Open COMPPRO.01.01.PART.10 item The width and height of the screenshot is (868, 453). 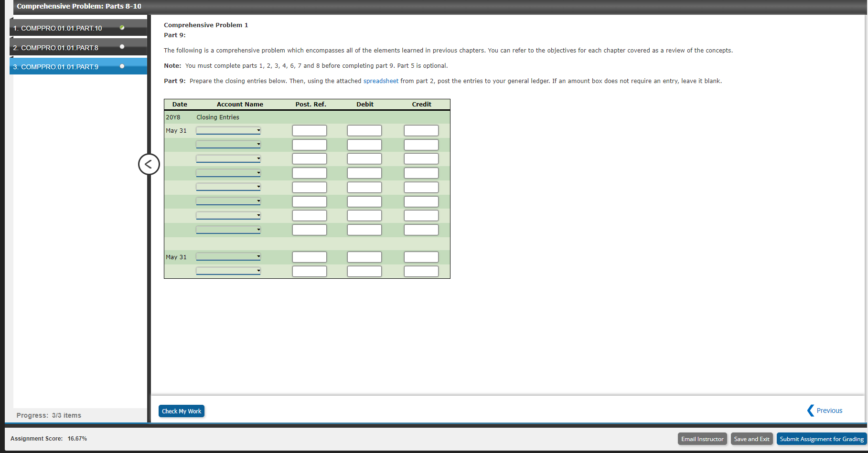click(78, 28)
